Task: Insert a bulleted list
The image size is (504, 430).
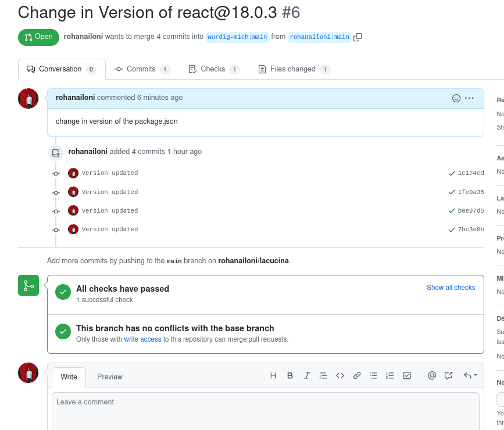Action: point(373,375)
